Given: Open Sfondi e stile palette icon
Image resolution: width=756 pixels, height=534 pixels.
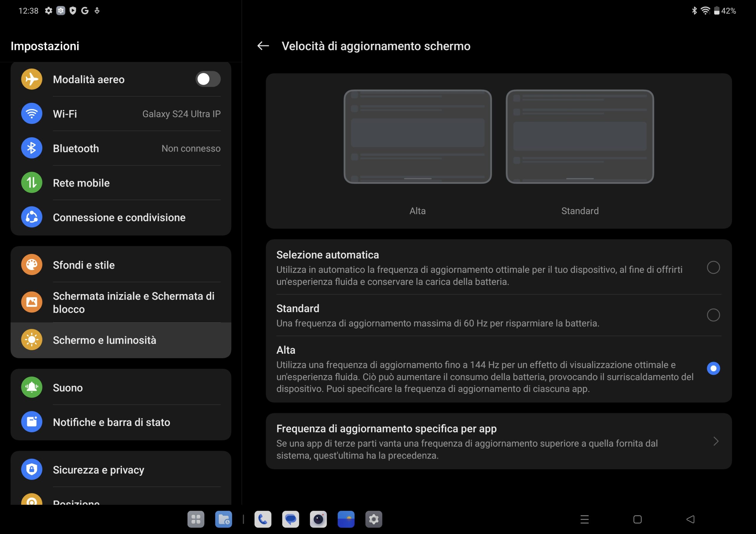Looking at the screenshot, I should (32, 265).
